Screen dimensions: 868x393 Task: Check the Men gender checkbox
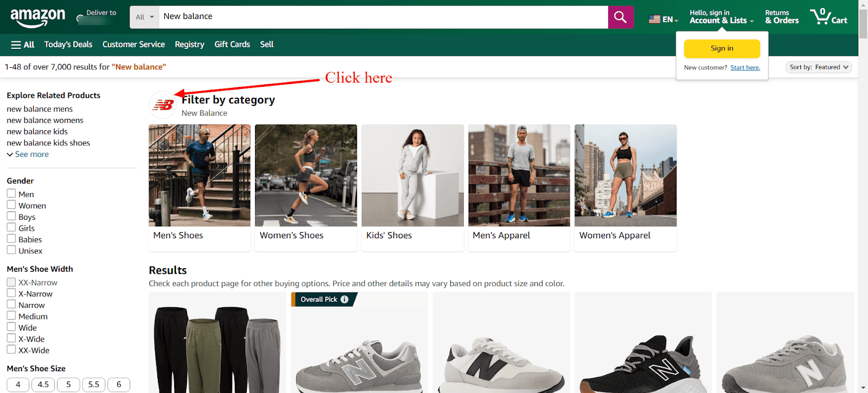point(11,193)
